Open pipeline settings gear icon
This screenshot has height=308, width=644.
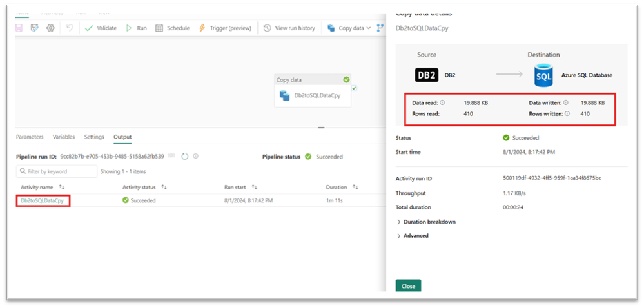click(x=50, y=28)
